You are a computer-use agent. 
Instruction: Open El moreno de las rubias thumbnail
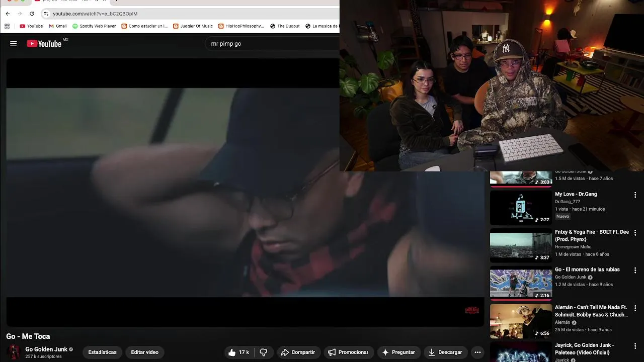(x=521, y=283)
